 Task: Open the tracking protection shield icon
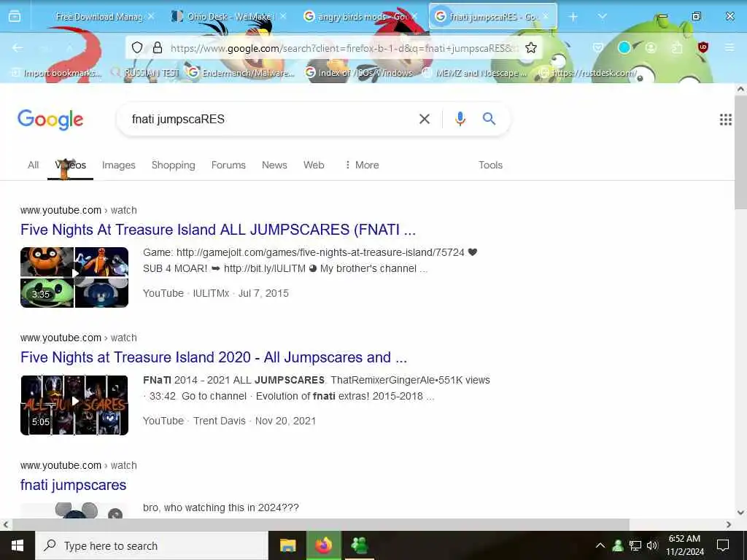[x=137, y=47]
